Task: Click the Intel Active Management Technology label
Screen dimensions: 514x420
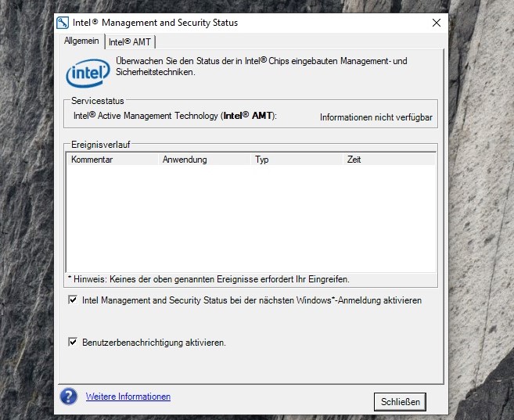Action: click(175, 117)
